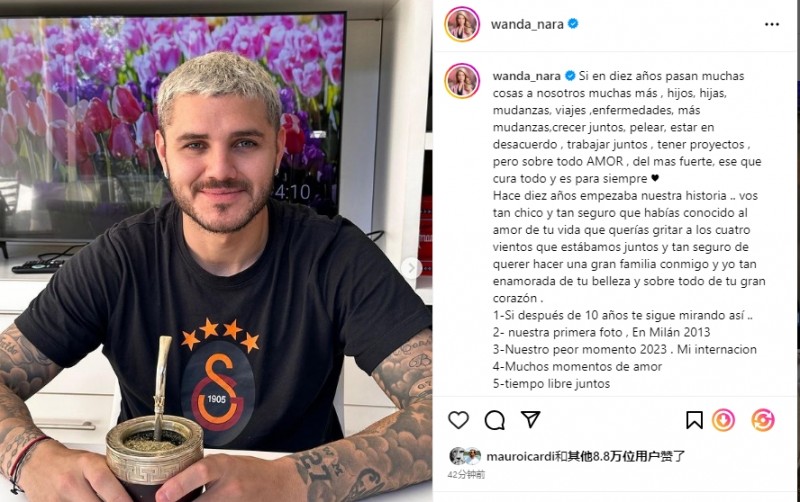Click the liker avatars beside mauroicardi
Image resolution: width=800 pixels, height=502 pixels.
click(465, 456)
